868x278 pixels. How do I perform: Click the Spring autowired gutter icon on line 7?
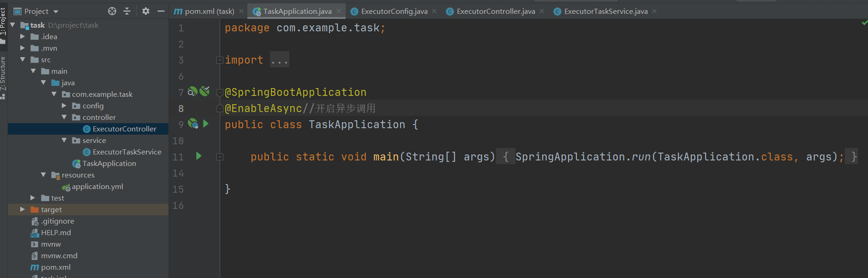tap(204, 91)
